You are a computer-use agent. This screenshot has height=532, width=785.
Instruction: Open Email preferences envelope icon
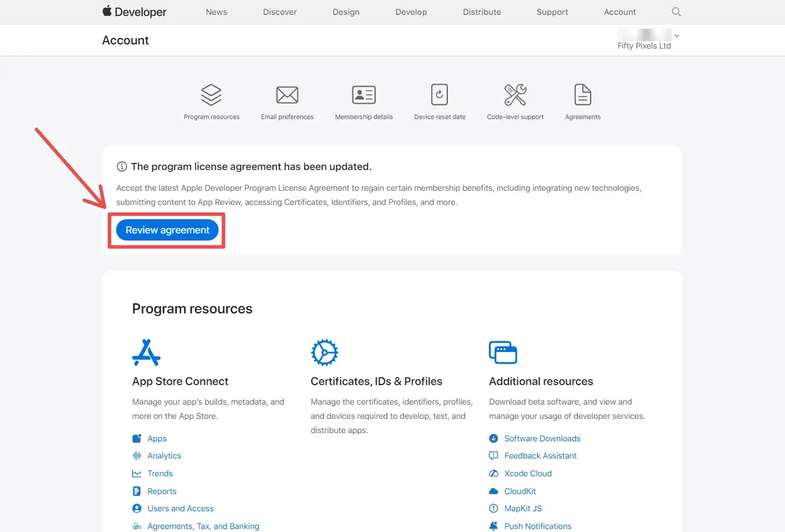[x=287, y=95]
